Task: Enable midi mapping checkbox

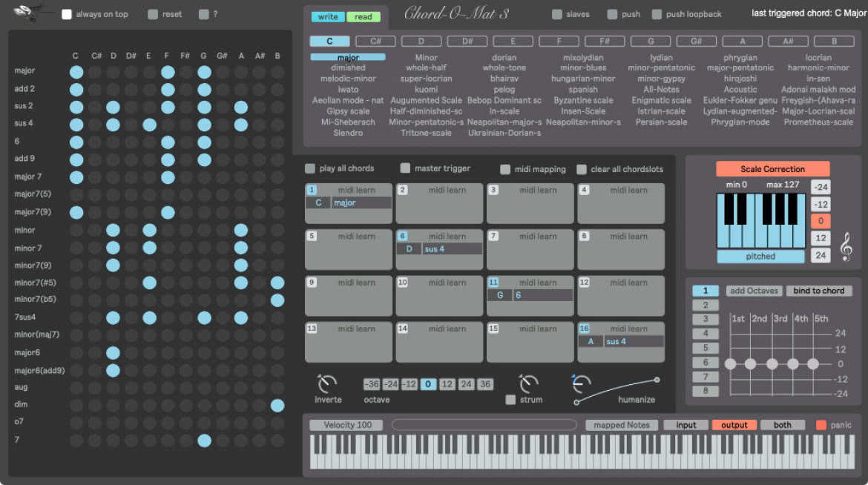Action: click(505, 169)
